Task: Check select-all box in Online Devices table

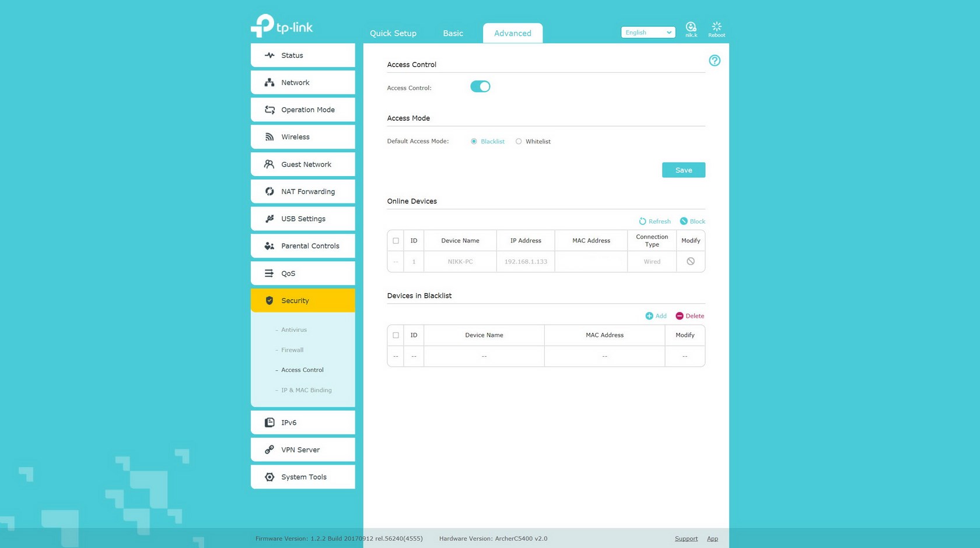Action: (x=396, y=241)
